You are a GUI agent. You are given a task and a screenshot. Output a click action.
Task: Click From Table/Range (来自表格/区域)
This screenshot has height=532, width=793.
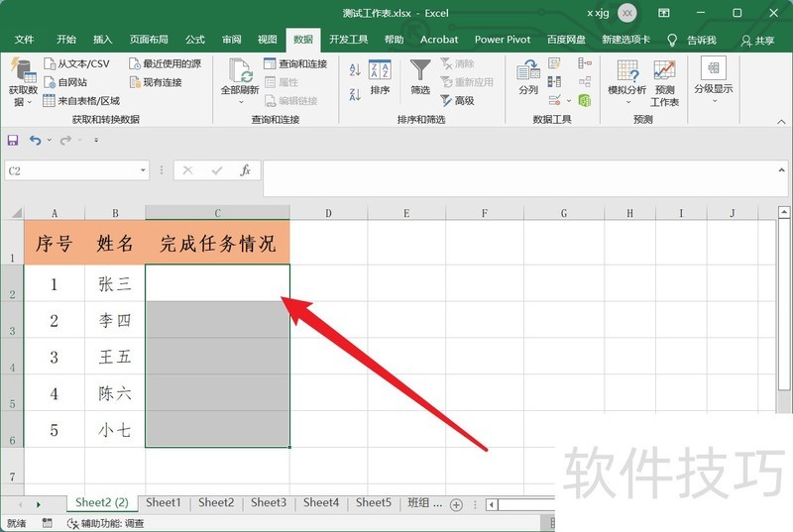(x=81, y=100)
